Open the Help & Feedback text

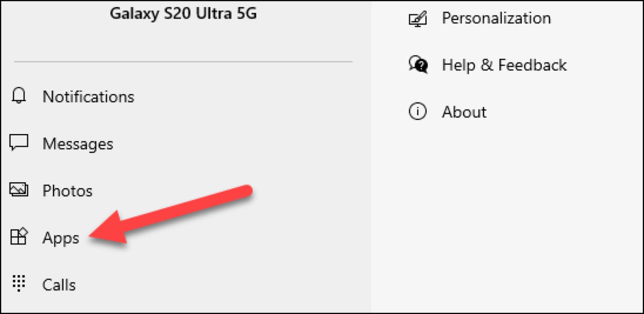(x=504, y=65)
